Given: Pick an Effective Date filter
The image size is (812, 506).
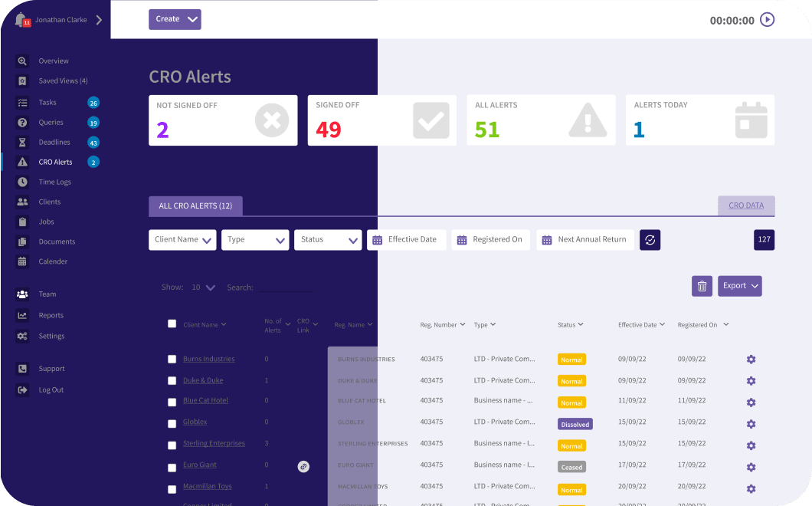Looking at the screenshot, I should coord(407,240).
